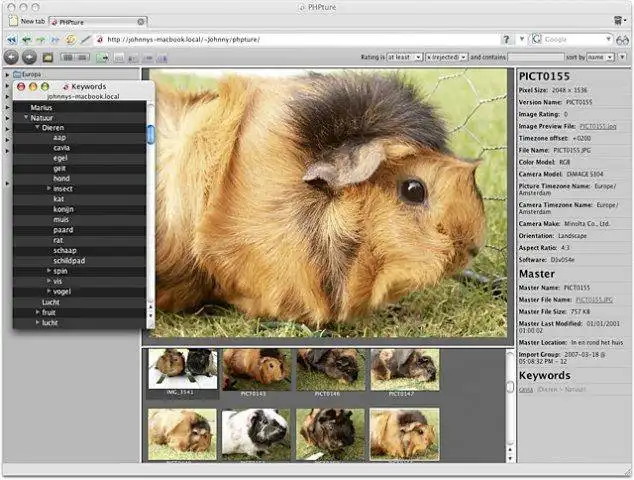Close the PHPture tab with its X

141,22
